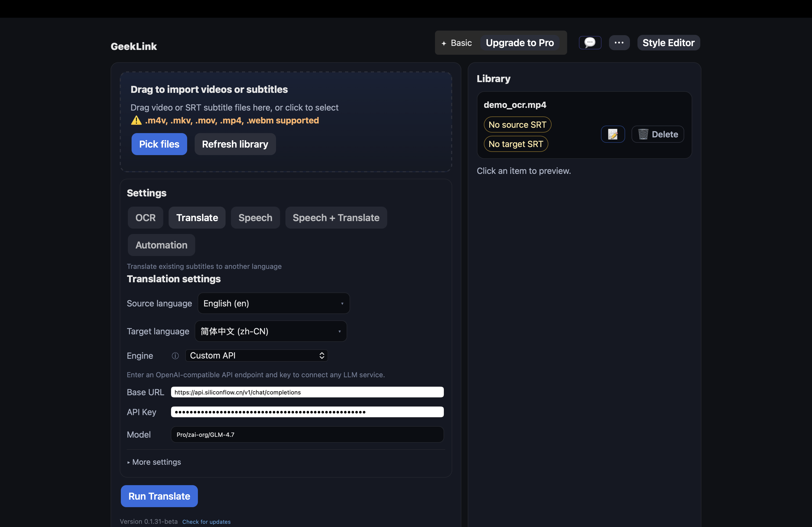Click the Pick files button
Viewport: 812px width, 527px height.
[x=159, y=144]
